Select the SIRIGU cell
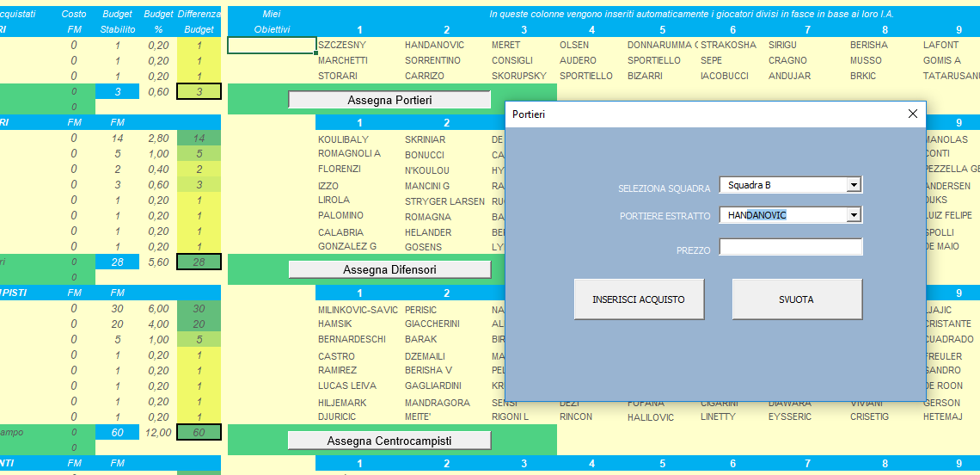The height and width of the screenshot is (475, 980). [782, 45]
